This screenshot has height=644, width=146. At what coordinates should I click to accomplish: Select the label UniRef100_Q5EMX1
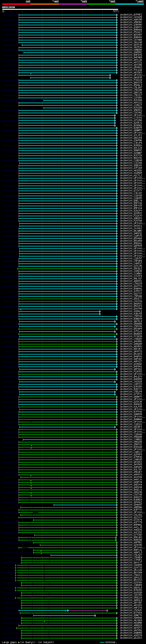(x=131, y=110)
